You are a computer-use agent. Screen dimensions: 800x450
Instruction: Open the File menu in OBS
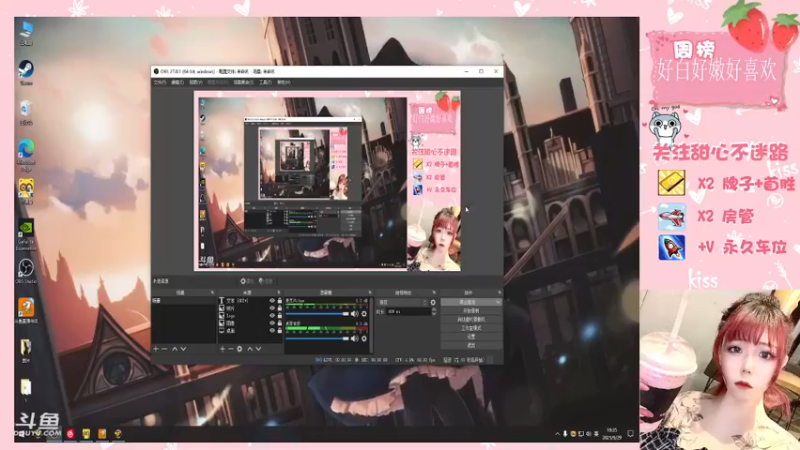pyautogui.click(x=160, y=82)
